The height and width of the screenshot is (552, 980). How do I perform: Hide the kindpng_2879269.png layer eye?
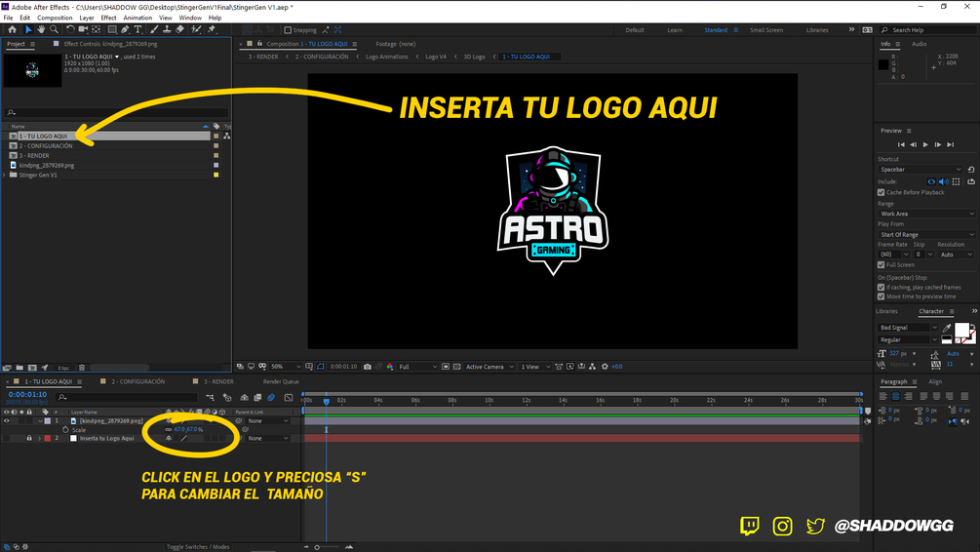click(x=7, y=421)
